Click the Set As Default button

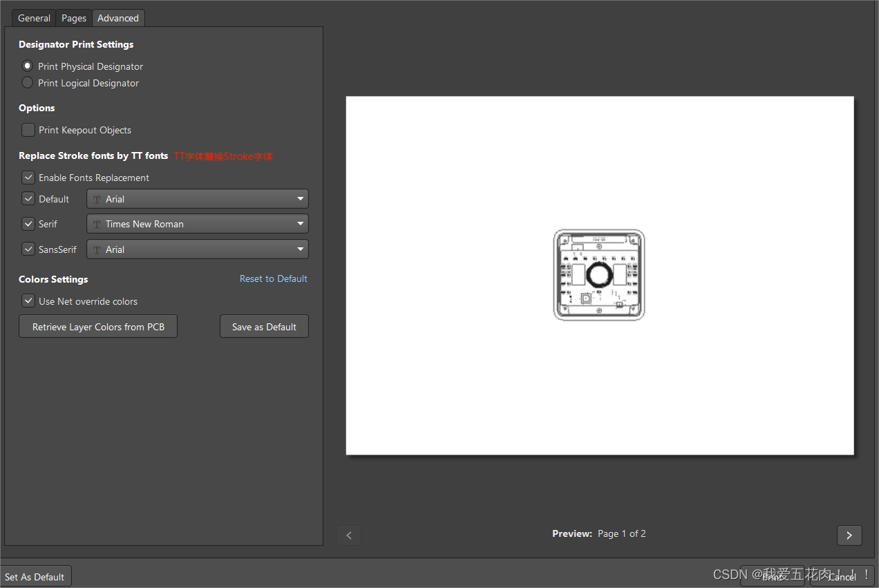(35, 577)
